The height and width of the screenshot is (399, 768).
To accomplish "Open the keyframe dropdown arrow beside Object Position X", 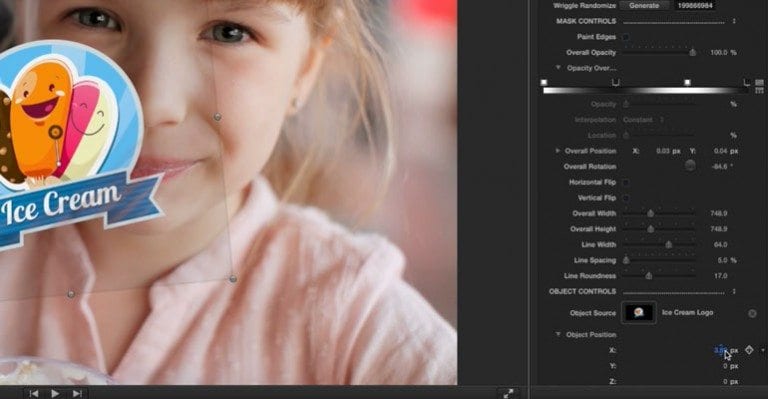I will (x=763, y=350).
